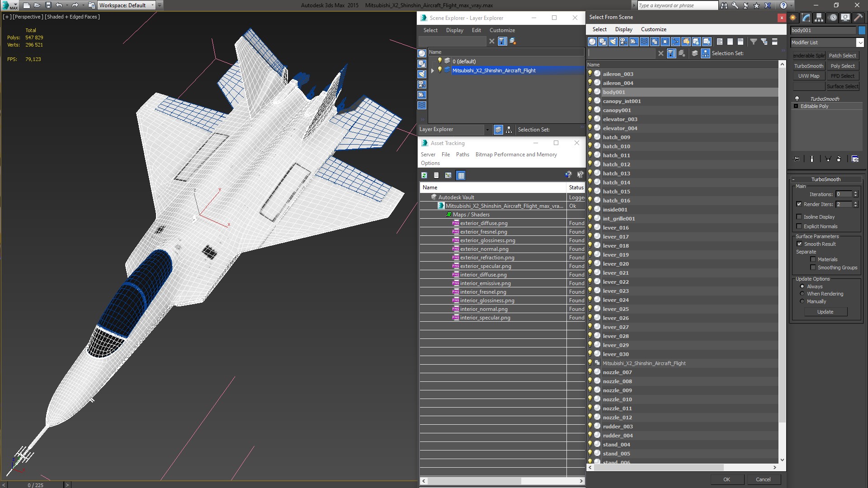This screenshot has width=868, height=488.
Task: Click Asset Tracking horizontal scrollbar
Action: point(473,481)
